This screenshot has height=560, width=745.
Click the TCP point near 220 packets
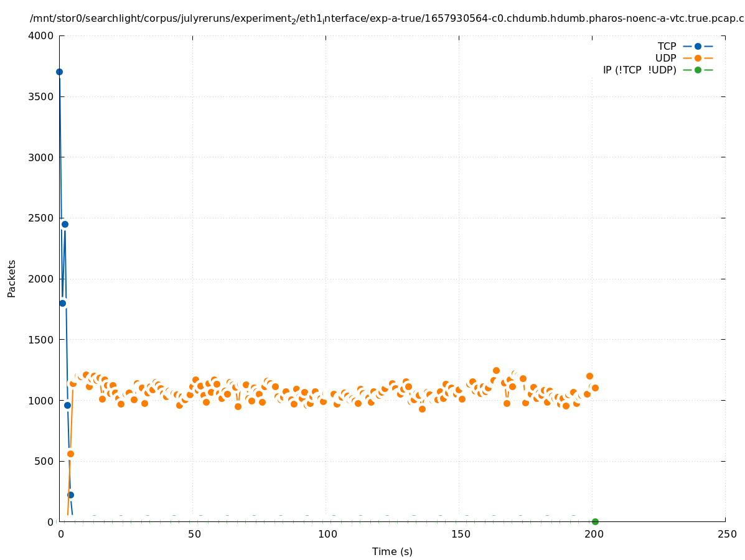70,495
